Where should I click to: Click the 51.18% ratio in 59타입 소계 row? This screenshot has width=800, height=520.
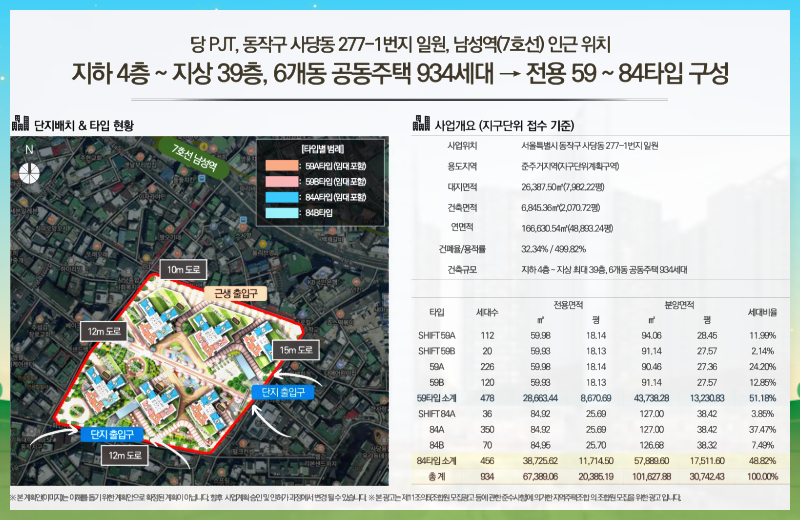point(763,398)
